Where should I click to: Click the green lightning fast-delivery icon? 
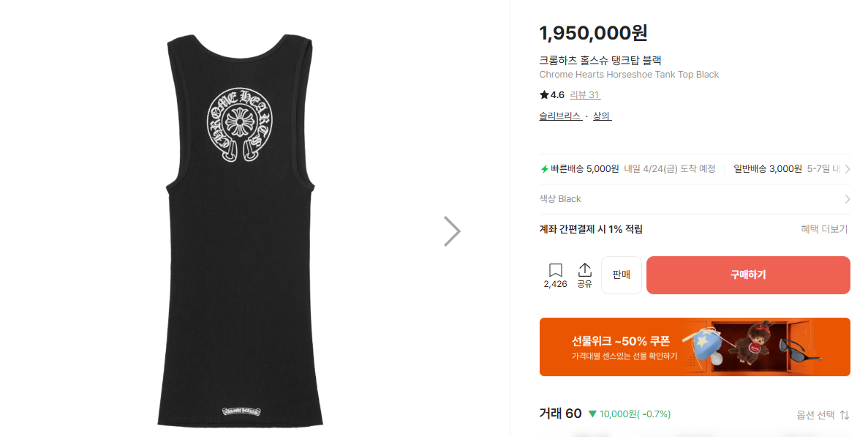tap(544, 169)
